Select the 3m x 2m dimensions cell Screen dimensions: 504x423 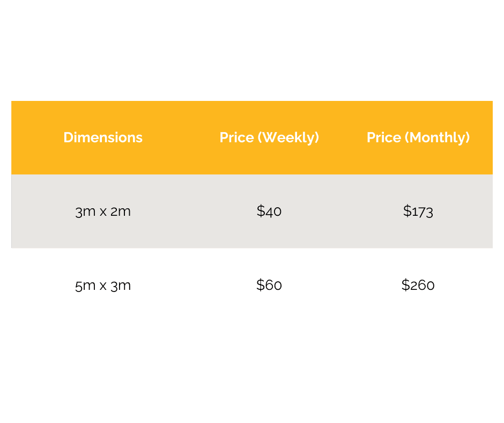(103, 211)
